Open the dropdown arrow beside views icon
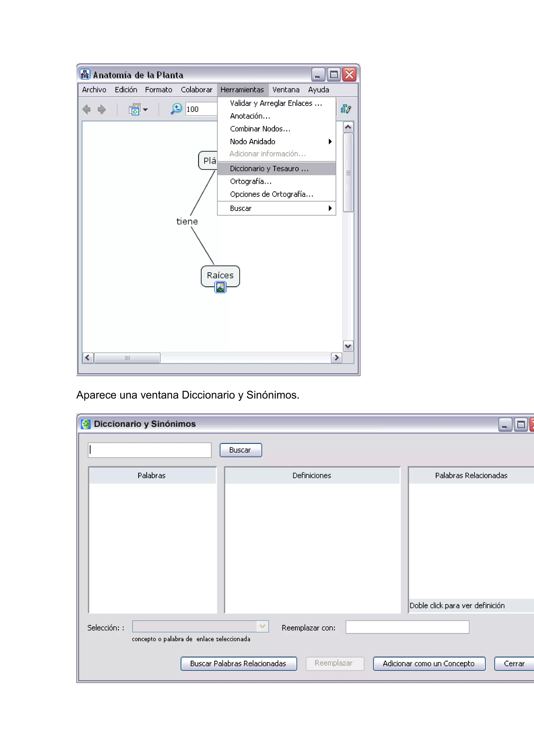 point(145,110)
